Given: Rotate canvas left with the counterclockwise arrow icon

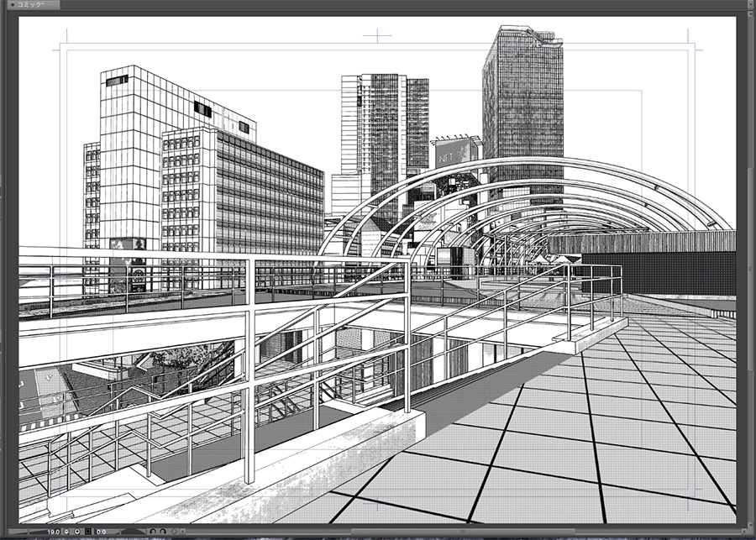Looking at the screenshot, I should point(152,532).
